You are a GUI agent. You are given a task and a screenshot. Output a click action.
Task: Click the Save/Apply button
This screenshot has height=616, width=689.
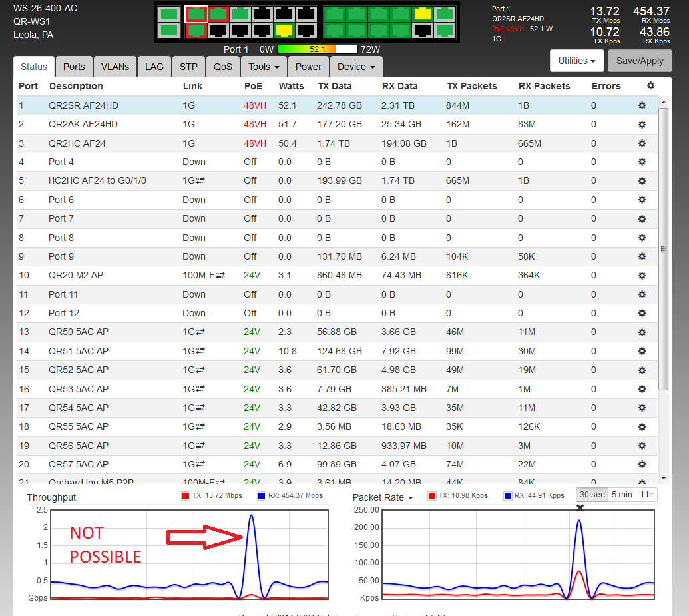coord(639,61)
